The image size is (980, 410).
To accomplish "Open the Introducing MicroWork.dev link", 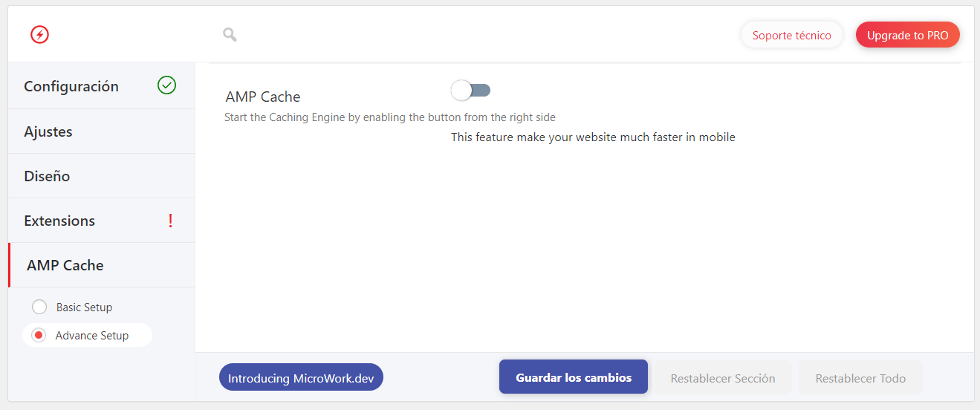I will coord(301,378).
